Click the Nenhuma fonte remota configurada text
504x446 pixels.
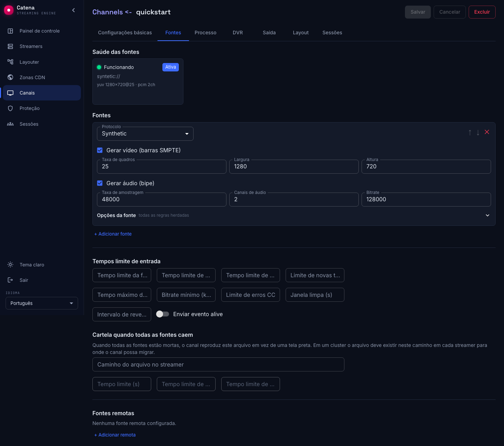click(134, 423)
